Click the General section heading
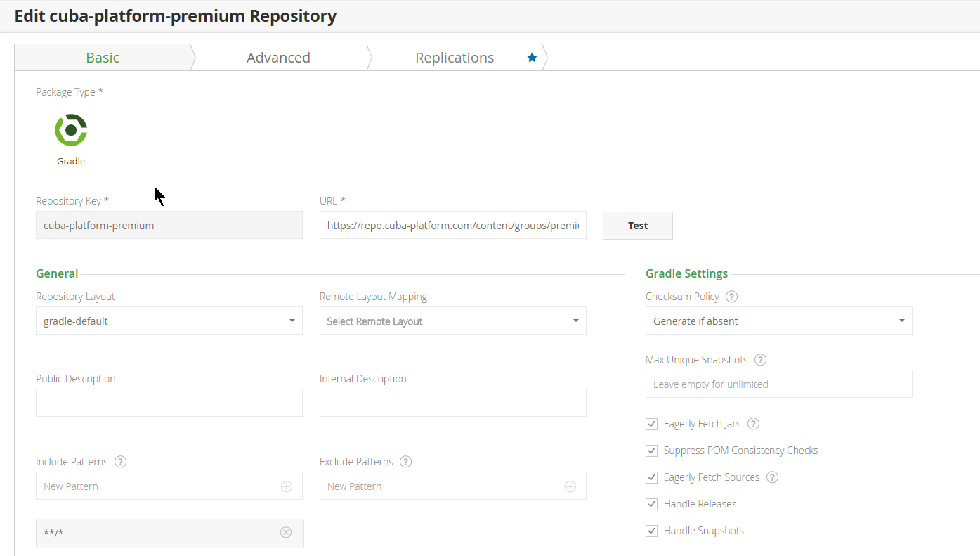Screen dimensions: 980x556 (x=57, y=273)
